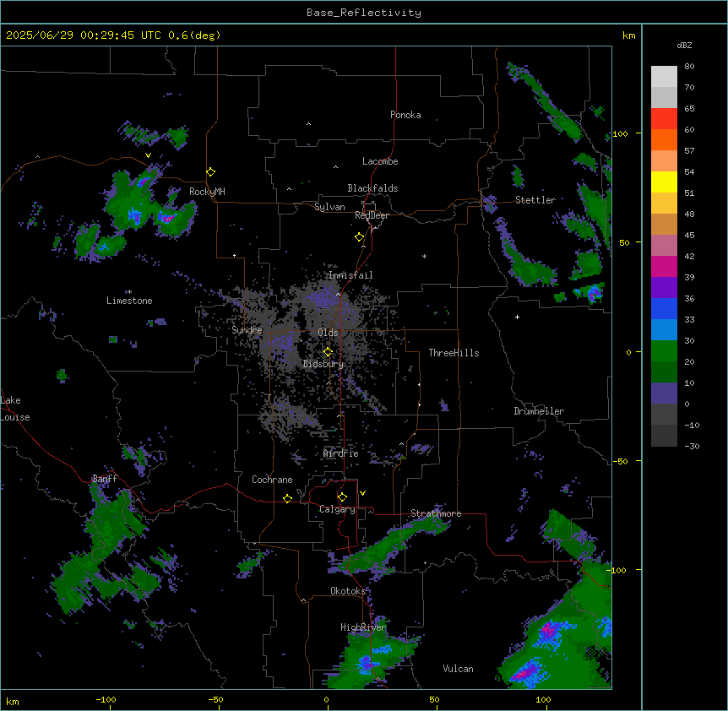Click the dBZ legend value 65
This screenshot has width=728, height=711.
[x=689, y=109]
